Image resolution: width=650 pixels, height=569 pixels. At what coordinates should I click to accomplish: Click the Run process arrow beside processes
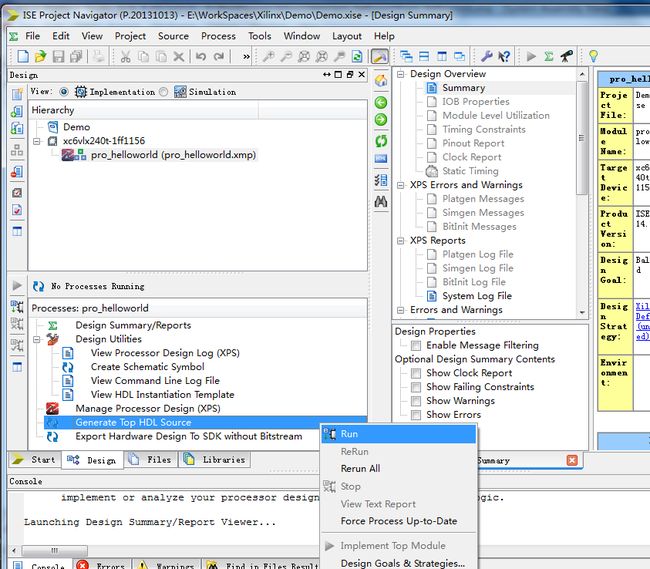point(17,285)
